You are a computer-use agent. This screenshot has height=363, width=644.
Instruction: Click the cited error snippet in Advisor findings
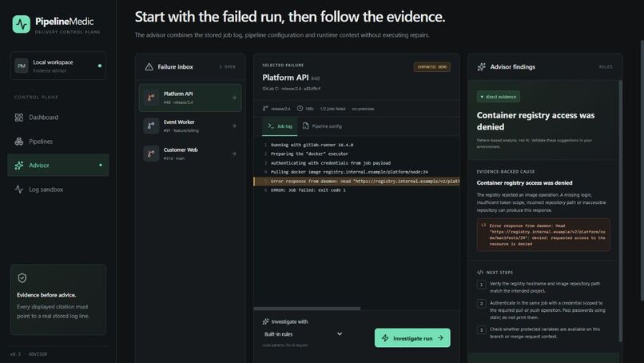pos(543,235)
